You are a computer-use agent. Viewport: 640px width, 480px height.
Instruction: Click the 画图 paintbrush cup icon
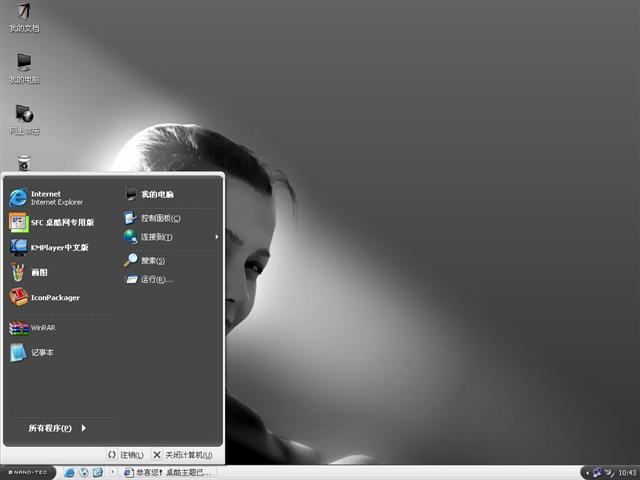click(18, 272)
